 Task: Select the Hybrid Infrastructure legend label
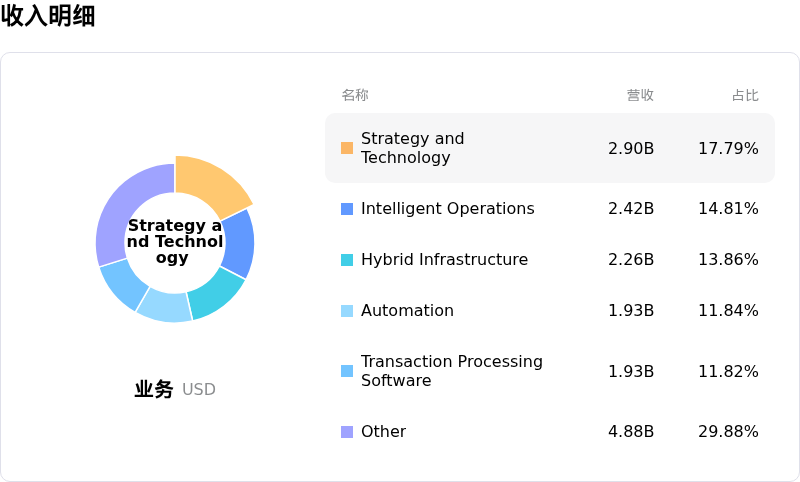[x=444, y=260]
